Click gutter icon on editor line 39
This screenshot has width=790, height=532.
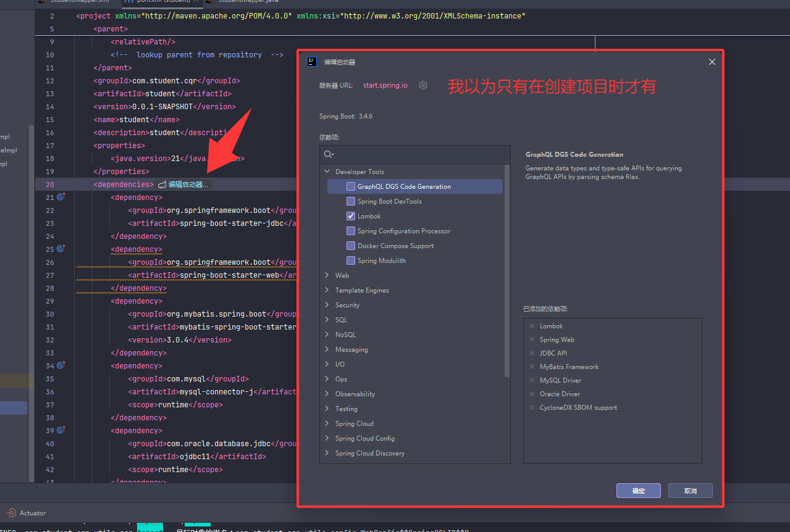point(61,430)
